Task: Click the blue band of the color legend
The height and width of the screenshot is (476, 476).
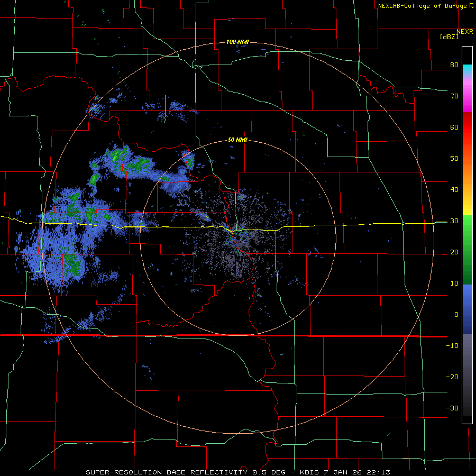Action: 467,309
